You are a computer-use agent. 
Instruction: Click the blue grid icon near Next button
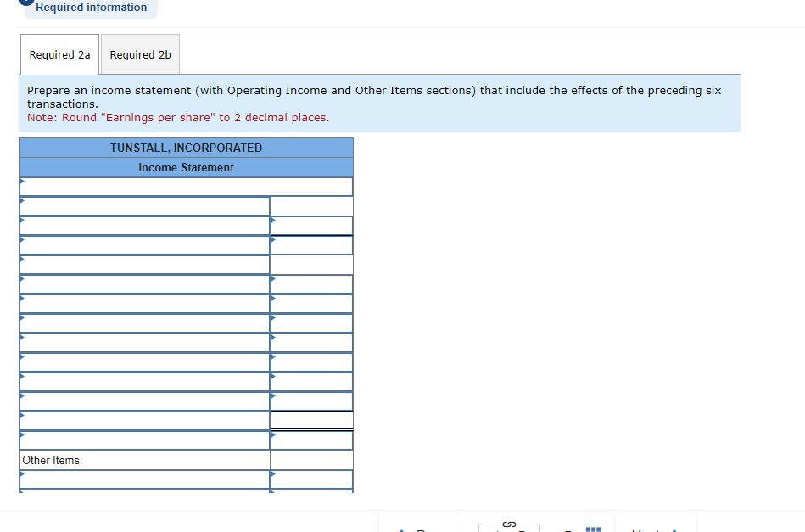tap(594, 527)
